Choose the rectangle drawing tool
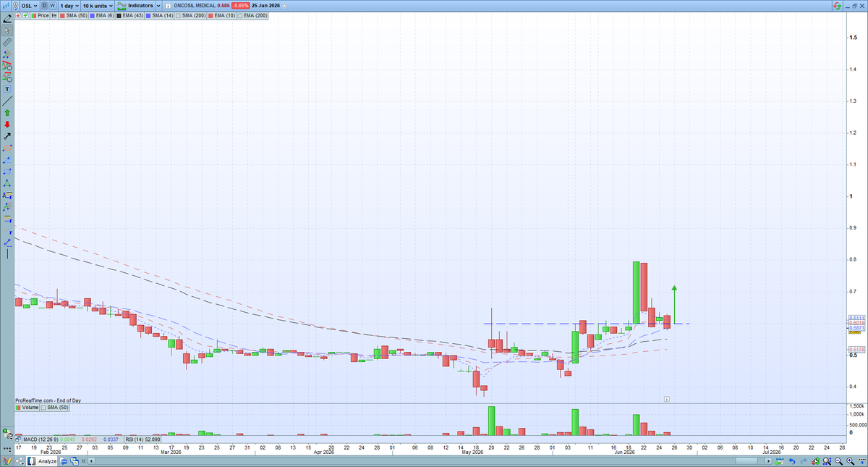The width and height of the screenshot is (868, 467). (7, 172)
